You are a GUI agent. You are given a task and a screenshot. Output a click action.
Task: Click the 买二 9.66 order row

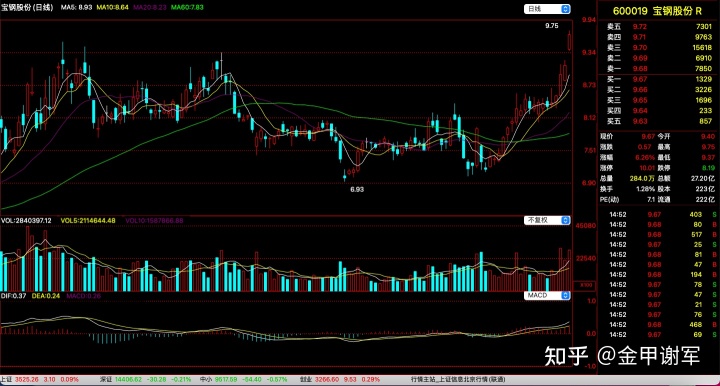659,90
